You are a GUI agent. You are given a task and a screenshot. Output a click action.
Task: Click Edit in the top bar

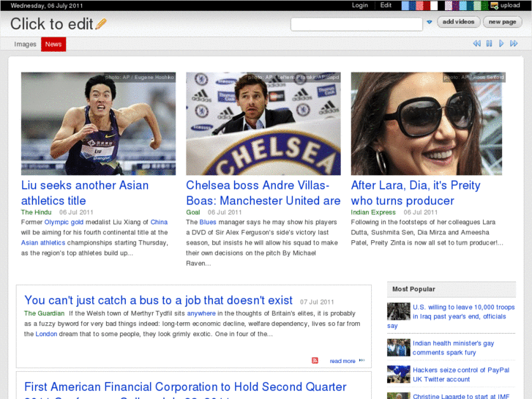click(x=386, y=5)
